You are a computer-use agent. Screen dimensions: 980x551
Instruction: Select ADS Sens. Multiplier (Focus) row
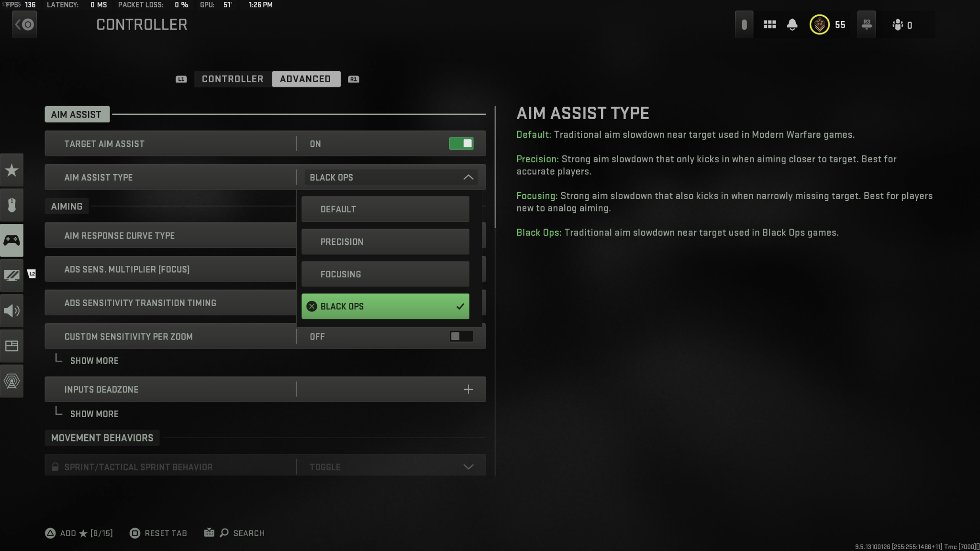pyautogui.click(x=170, y=269)
